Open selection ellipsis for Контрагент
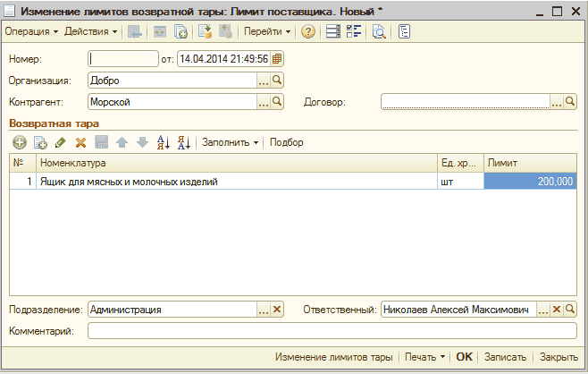The width and height of the screenshot is (588, 374). pos(264,102)
